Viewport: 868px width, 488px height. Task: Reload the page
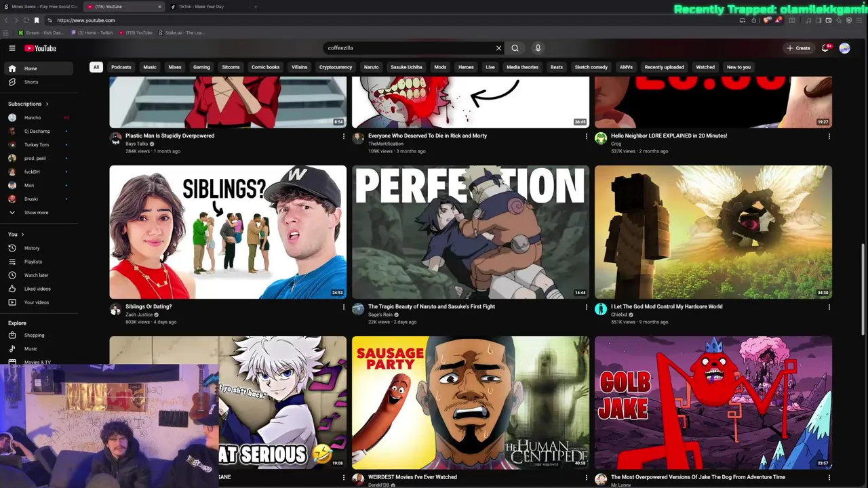[x=26, y=20]
